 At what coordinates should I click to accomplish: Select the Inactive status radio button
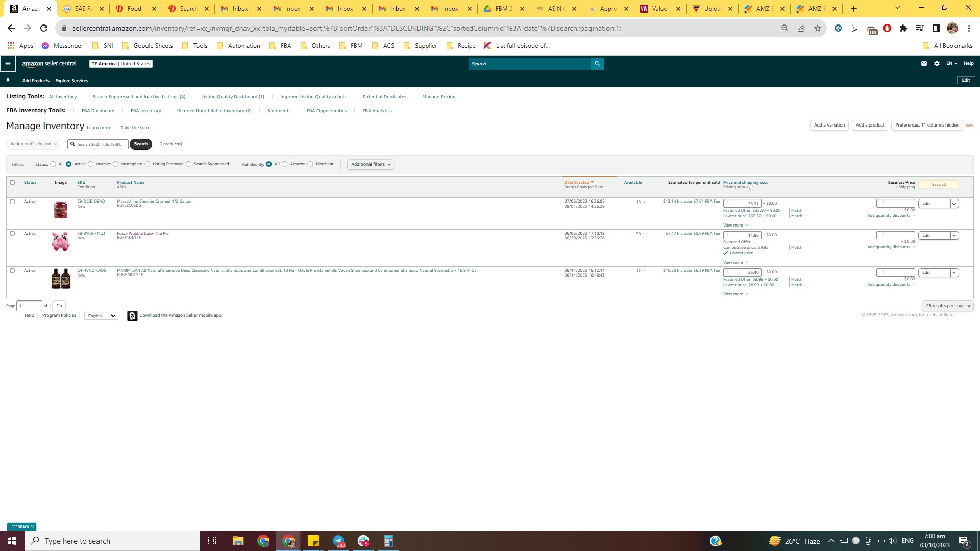pos(91,164)
